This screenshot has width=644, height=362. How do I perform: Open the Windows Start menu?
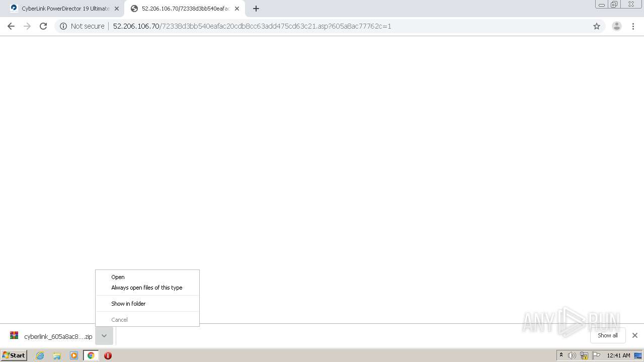[14, 355]
